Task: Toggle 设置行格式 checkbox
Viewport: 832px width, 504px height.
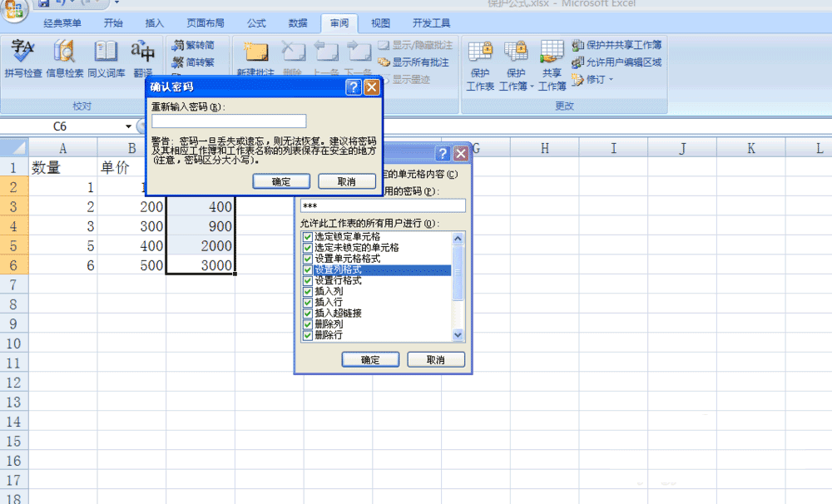Action: pyautogui.click(x=307, y=280)
